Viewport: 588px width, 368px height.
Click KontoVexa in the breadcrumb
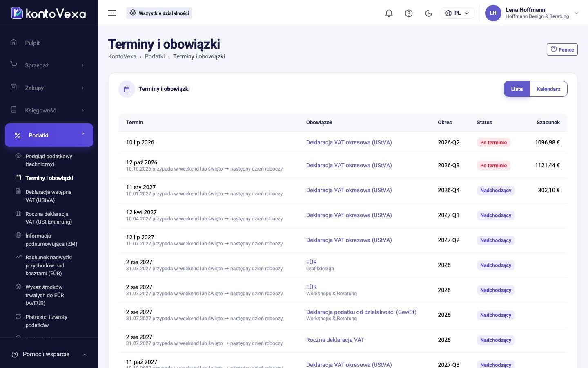122,56
